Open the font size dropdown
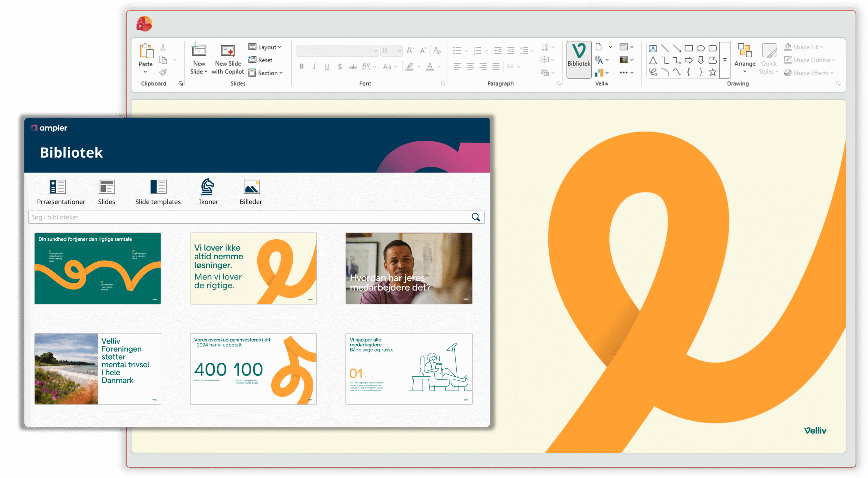The image size is (868, 478). 399,51
